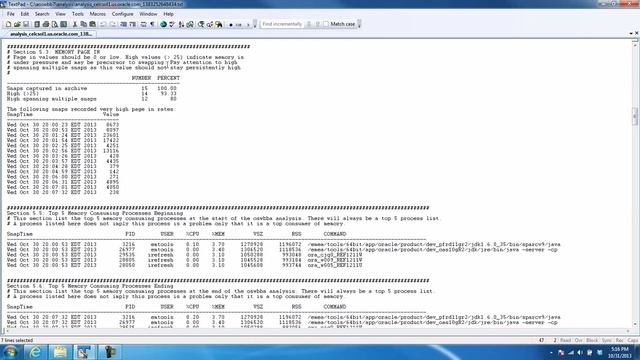Open the Edit menu
This screenshot has height=360, width=640.
24,14
